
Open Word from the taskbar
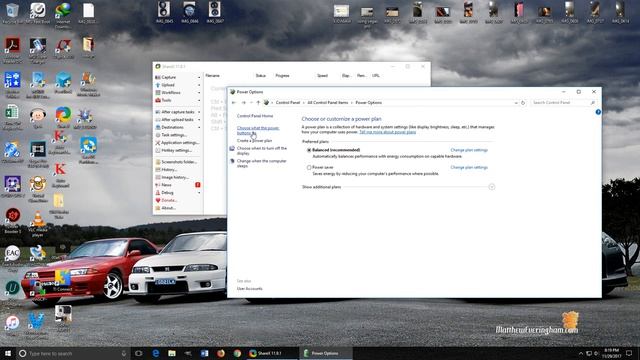click(204, 353)
